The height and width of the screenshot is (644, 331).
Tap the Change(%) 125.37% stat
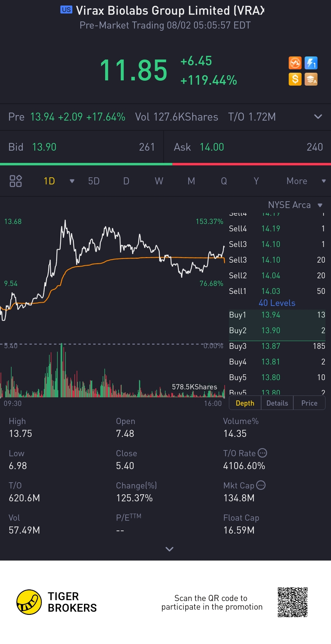[136, 492]
